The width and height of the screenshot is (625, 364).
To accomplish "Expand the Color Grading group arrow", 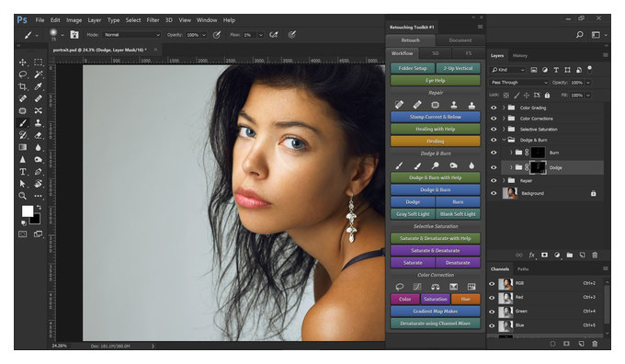I will point(504,108).
